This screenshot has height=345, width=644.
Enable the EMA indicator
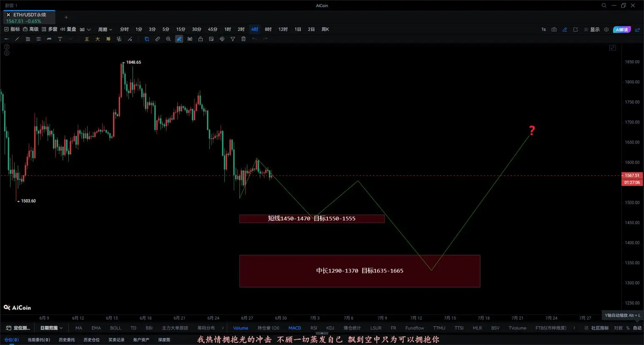pos(96,328)
